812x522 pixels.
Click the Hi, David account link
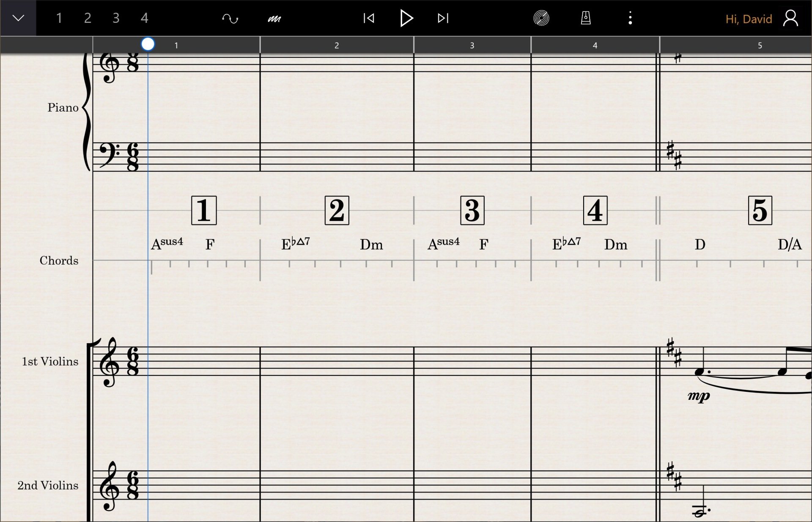(748, 19)
